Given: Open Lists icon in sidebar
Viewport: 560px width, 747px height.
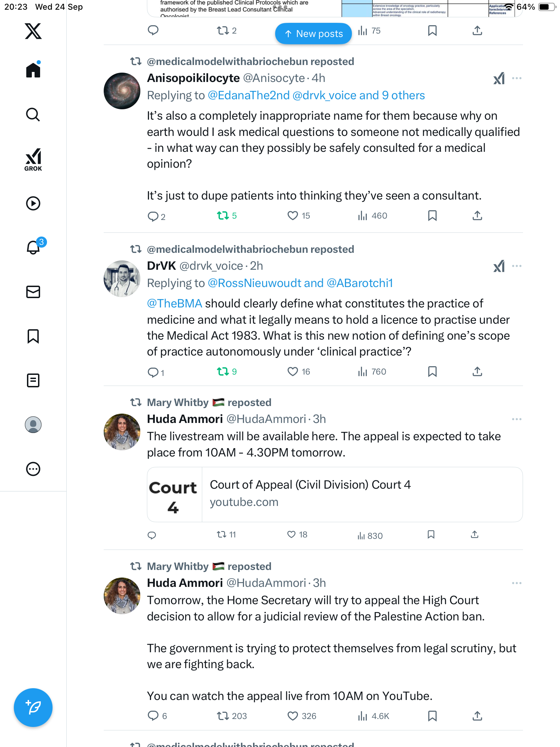Looking at the screenshot, I should [33, 380].
